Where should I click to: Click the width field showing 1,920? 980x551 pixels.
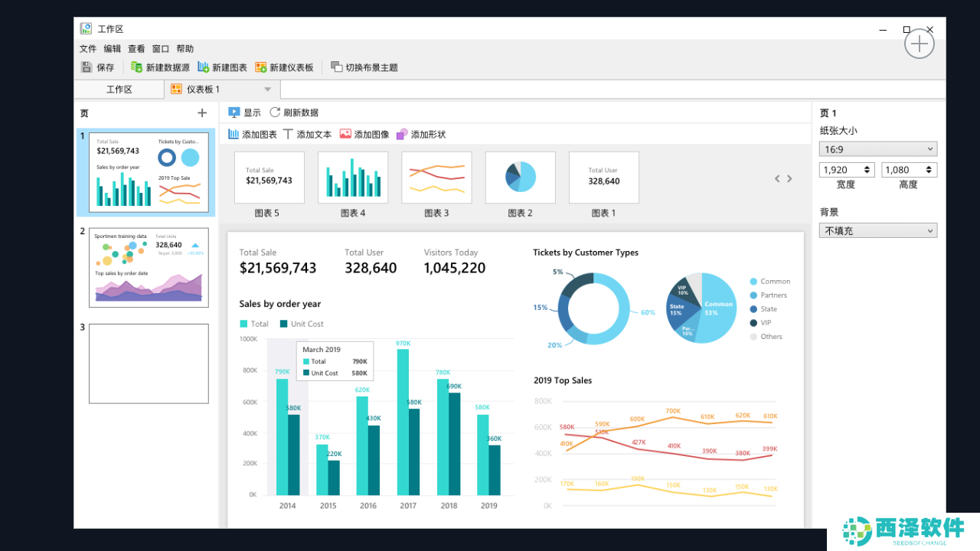click(847, 170)
